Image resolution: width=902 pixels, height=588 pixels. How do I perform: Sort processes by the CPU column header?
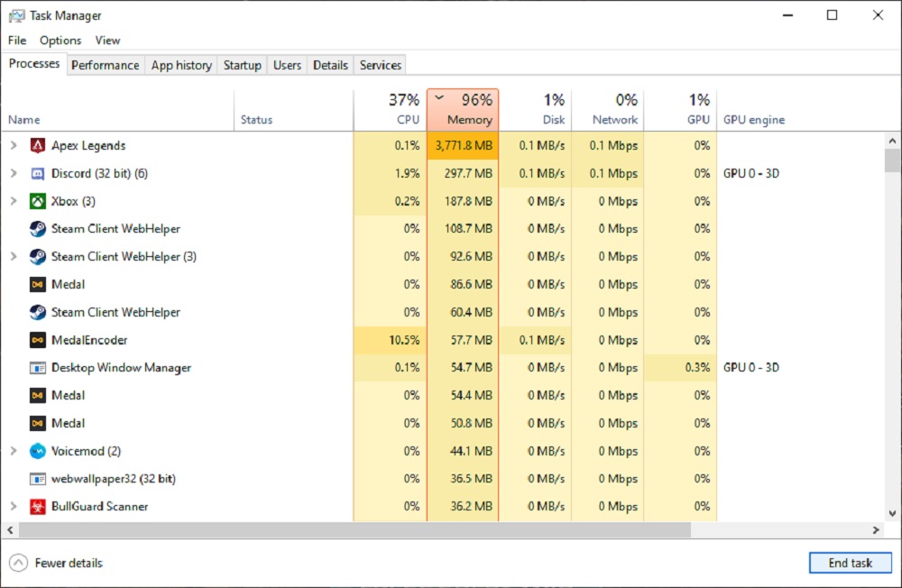[x=390, y=109]
